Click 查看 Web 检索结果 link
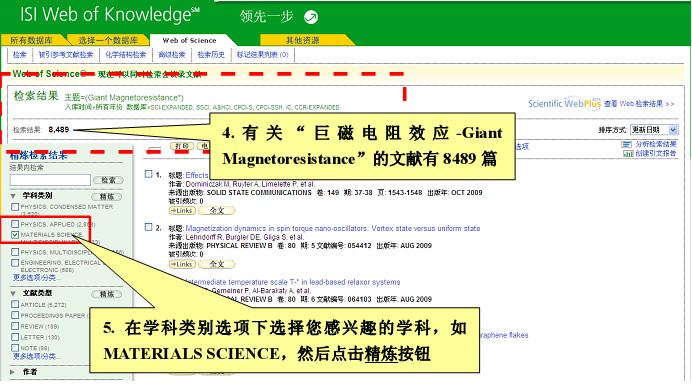Screen dimensions: 692x390 click(639, 104)
